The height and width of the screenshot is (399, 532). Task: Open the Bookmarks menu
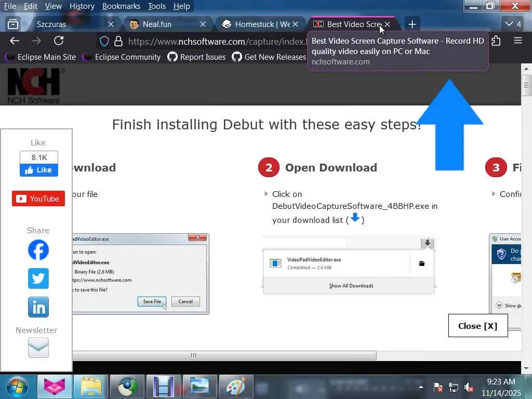(121, 6)
